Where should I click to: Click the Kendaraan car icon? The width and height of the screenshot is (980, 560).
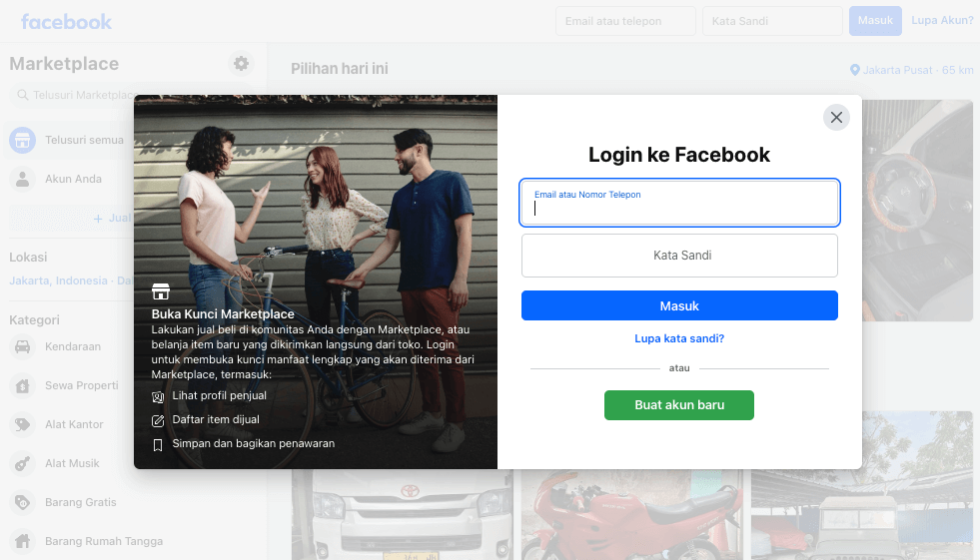click(x=23, y=346)
